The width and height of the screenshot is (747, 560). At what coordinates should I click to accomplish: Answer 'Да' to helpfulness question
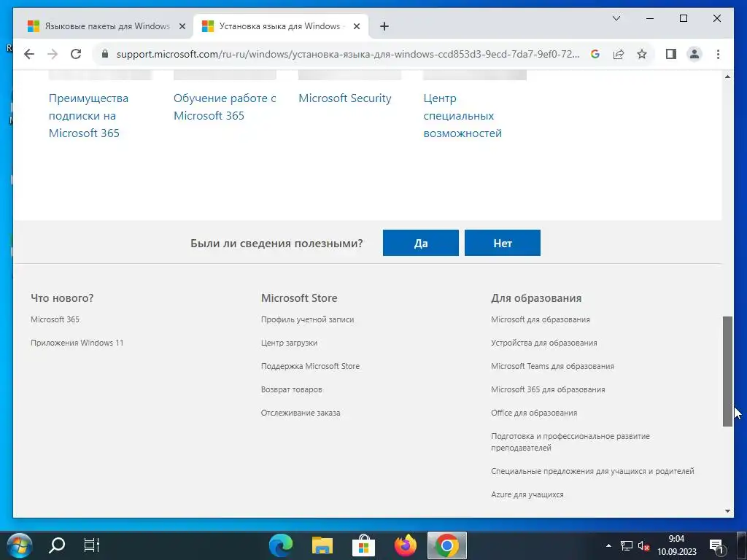click(x=421, y=243)
